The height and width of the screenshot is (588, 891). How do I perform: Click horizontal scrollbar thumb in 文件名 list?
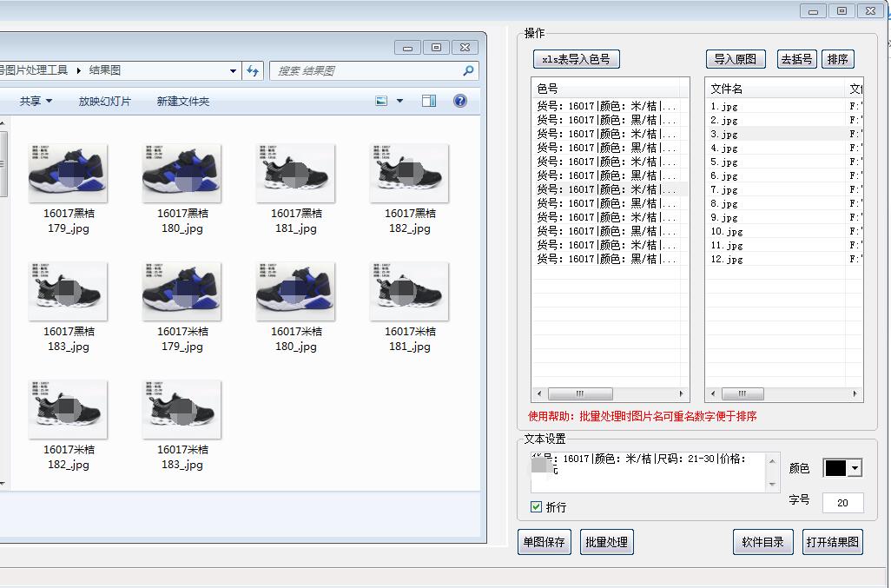coord(742,393)
